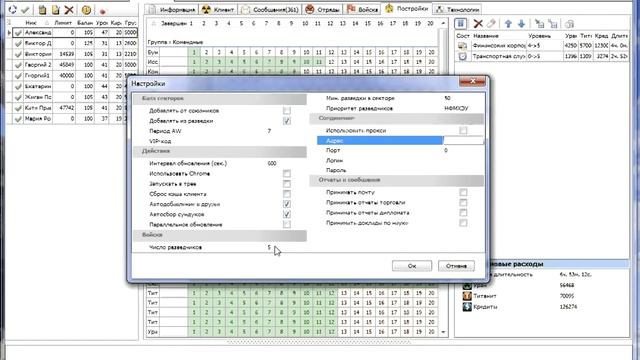Image resolution: width=640 pixels, height=360 pixels.
Task: Click the blue up arrow in queue toolbar
Action: click(x=508, y=24)
